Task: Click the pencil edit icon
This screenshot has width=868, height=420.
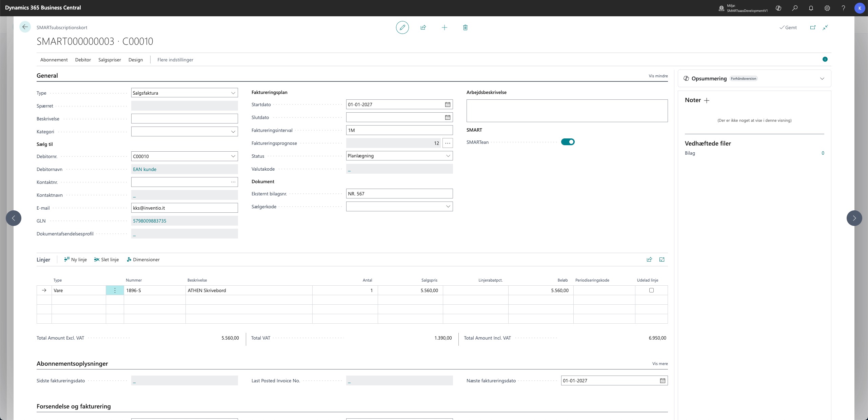Action: pos(402,27)
